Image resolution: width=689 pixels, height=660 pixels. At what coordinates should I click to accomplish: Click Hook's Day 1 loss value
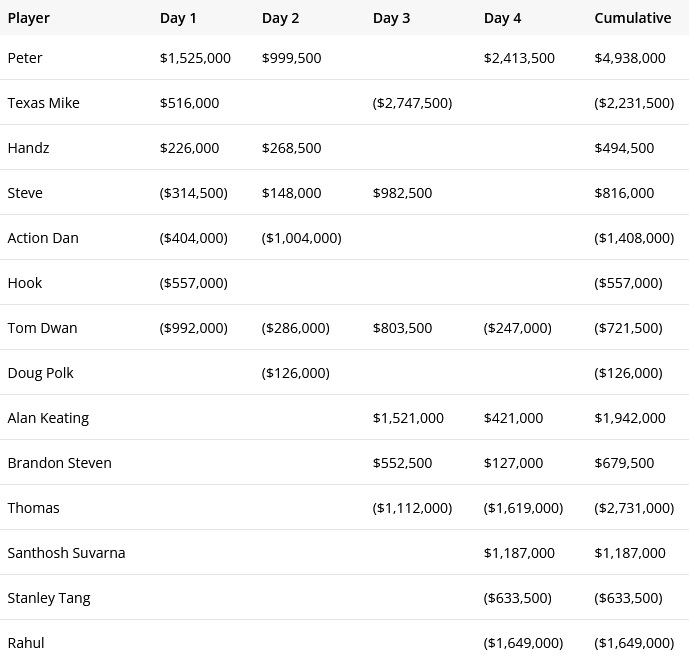[194, 283]
